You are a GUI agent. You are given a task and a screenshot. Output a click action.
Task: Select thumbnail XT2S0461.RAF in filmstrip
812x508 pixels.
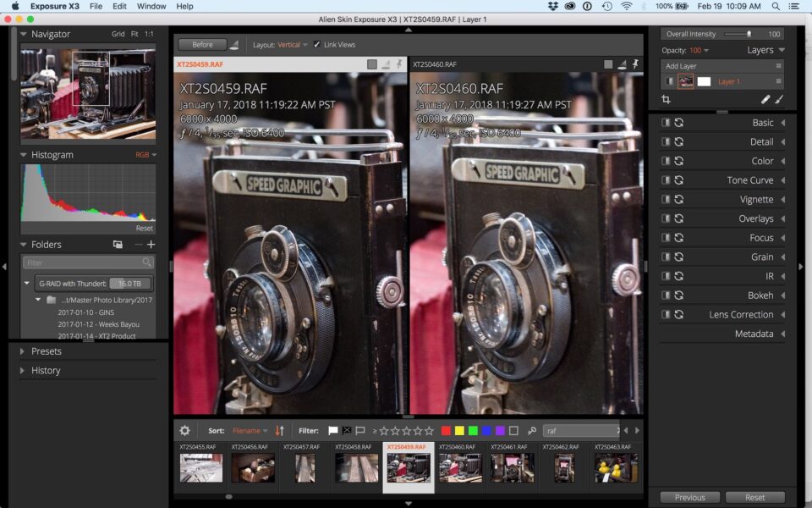coord(512,467)
